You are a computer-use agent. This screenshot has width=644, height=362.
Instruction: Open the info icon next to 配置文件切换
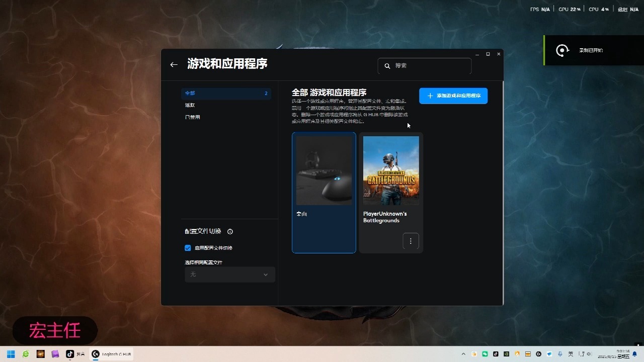click(230, 231)
